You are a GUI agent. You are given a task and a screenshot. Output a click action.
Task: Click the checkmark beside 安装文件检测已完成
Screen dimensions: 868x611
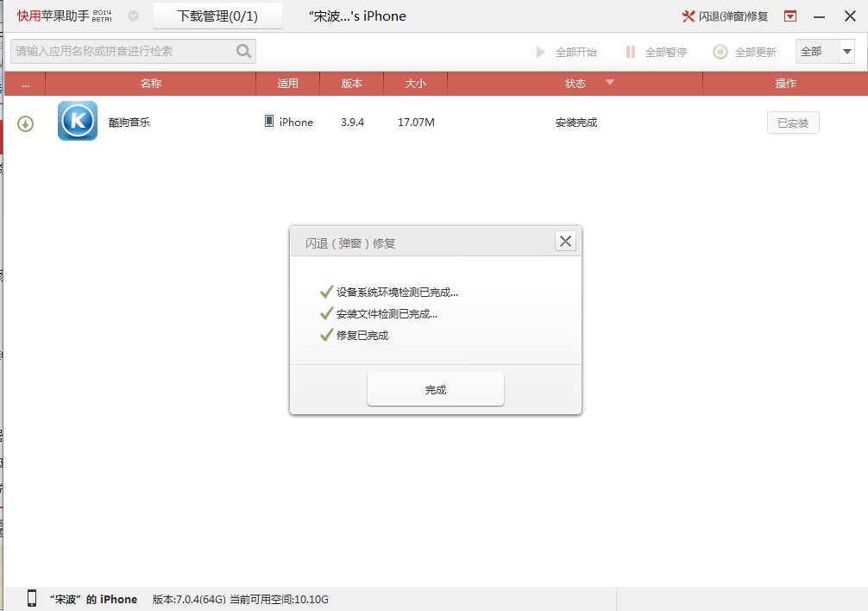pos(327,313)
